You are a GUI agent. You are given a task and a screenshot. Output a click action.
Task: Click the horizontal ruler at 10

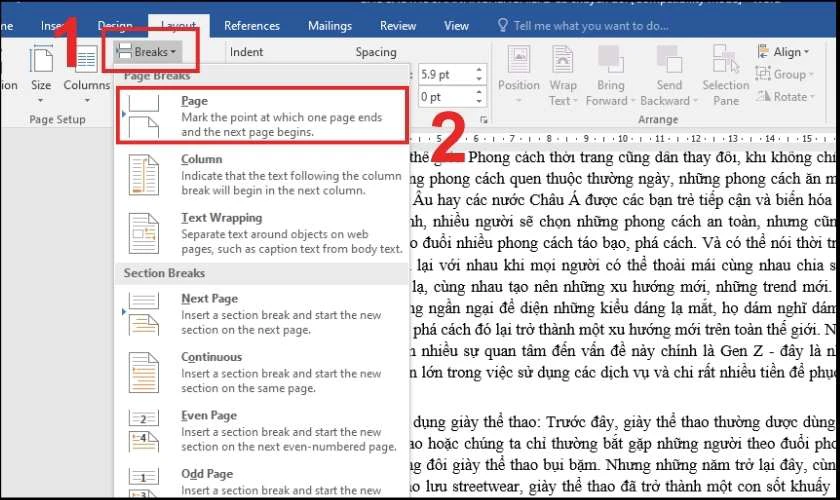(622, 139)
